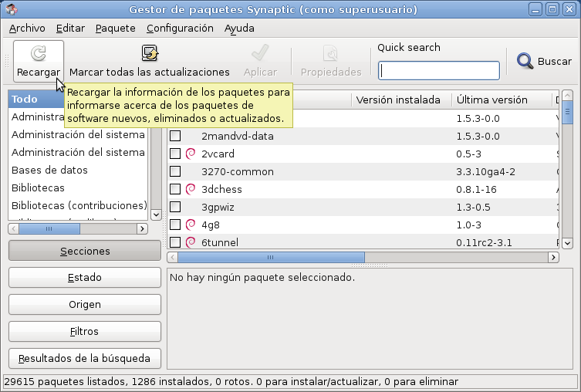Viewport: 581px width, 392px height.
Task: Click the Propiedades toolbar icon
Action: [x=330, y=53]
